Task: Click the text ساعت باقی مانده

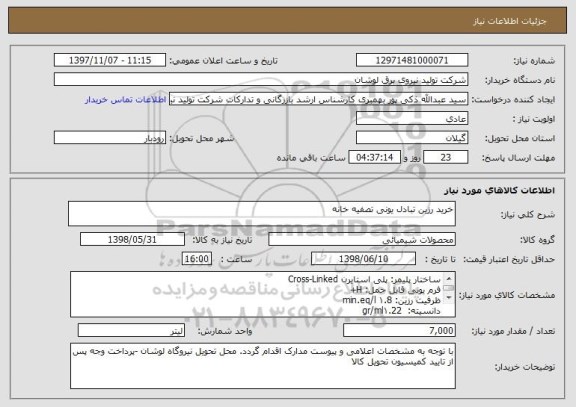Action: pos(311,158)
